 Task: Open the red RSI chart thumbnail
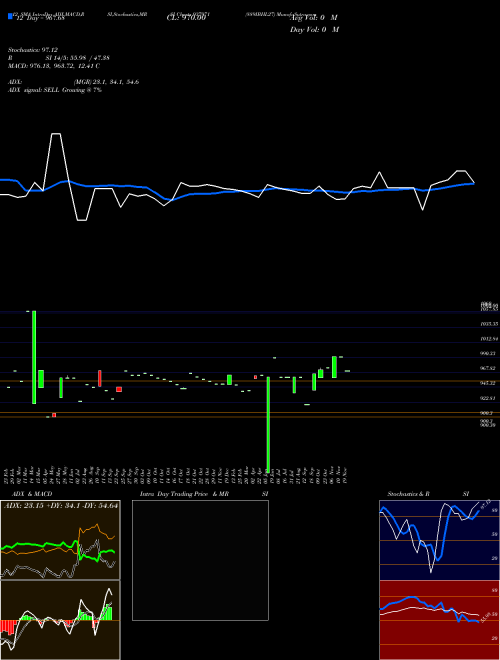pyautogui.click(x=439, y=620)
